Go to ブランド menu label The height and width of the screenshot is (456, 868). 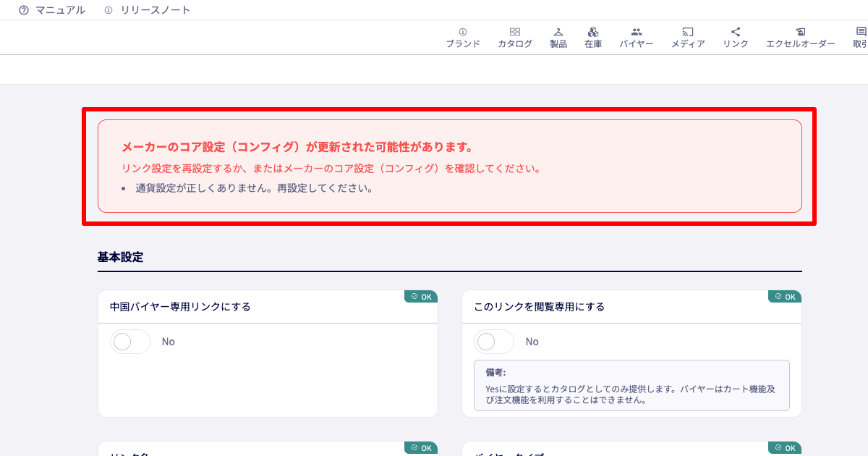(x=463, y=44)
